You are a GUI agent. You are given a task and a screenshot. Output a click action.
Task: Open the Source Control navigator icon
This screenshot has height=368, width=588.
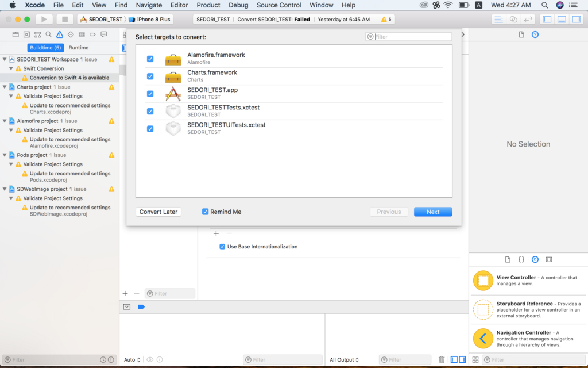point(26,34)
